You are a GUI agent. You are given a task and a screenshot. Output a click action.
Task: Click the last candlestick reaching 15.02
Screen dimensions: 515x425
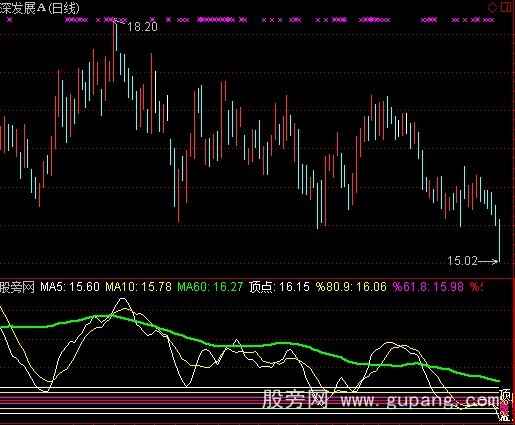pyautogui.click(x=499, y=239)
